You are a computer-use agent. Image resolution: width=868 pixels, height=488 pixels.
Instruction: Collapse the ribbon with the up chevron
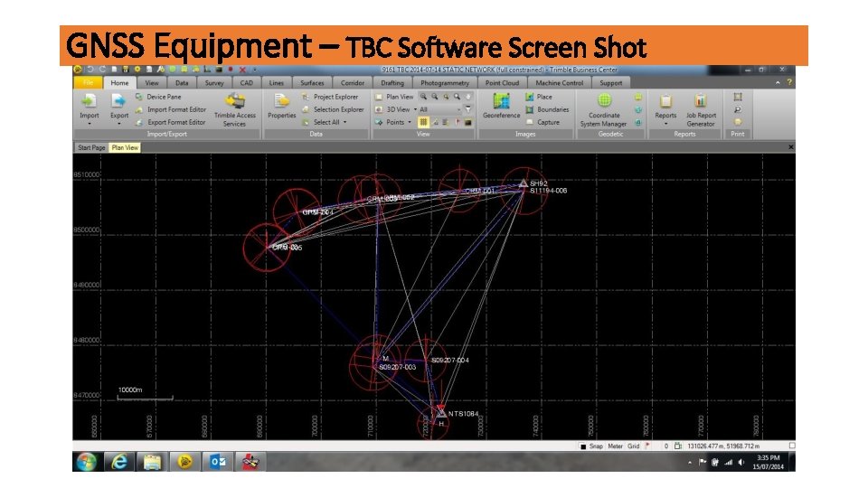[x=778, y=82]
